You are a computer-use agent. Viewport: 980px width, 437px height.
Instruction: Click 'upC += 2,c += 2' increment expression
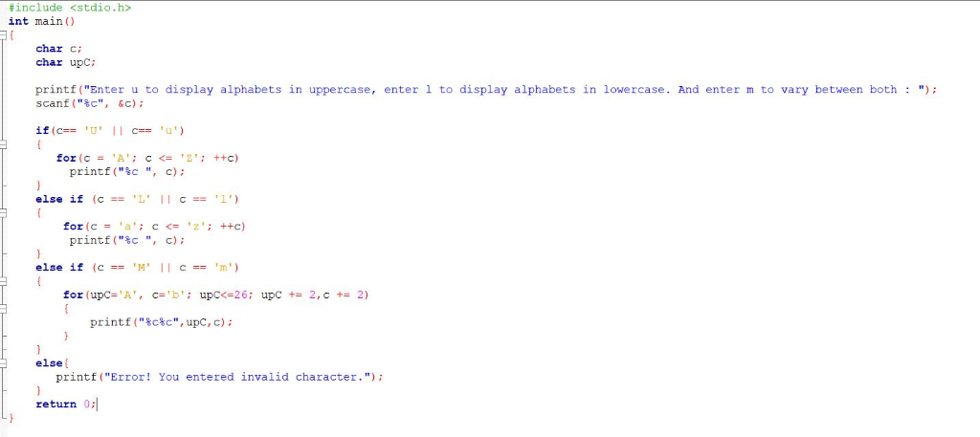pos(314,295)
